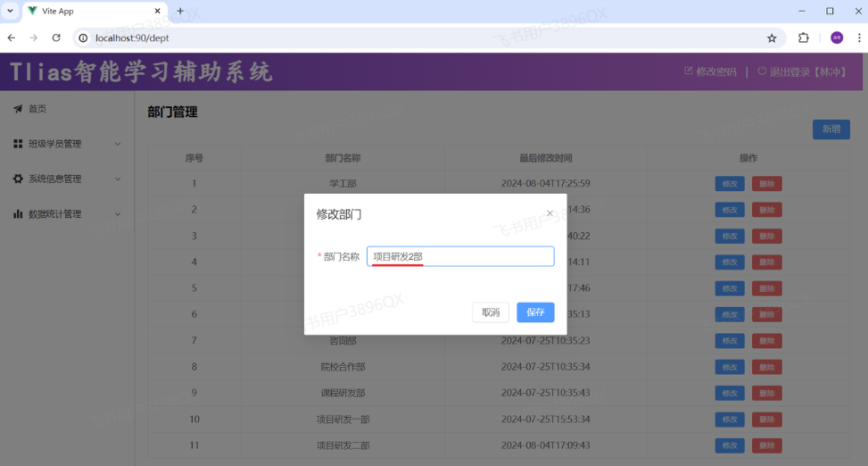The width and height of the screenshot is (868, 466).
Task: Click 修改 in row 2
Action: pos(730,210)
